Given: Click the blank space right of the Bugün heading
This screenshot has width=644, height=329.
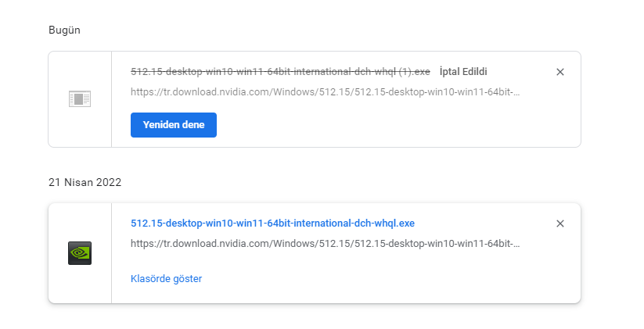Looking at the screenshot, I should 313,30.
